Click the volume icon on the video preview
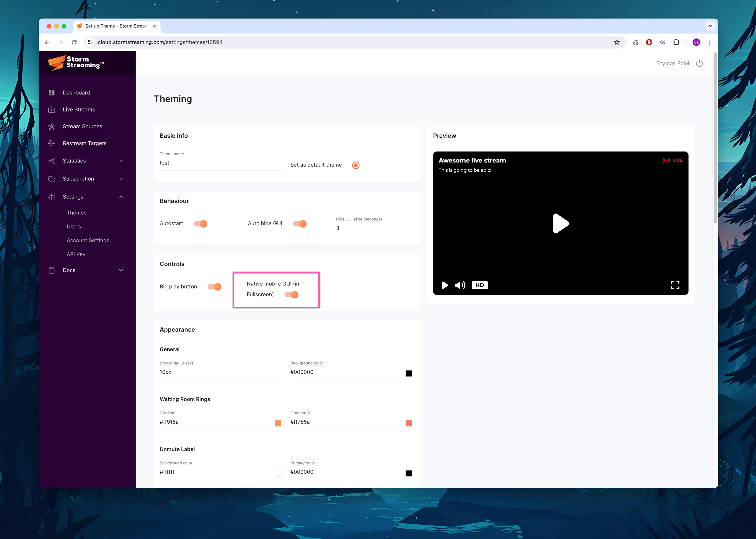 [460, 285]
